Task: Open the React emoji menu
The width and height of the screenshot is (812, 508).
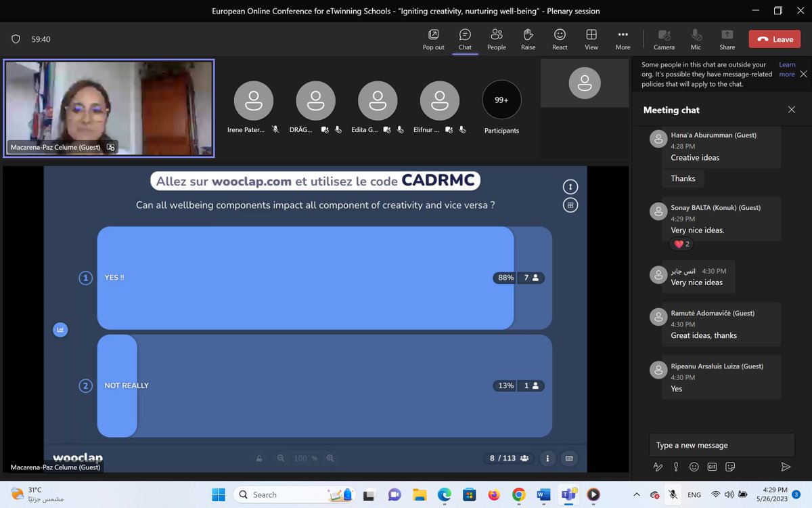Action: (x=560, y=39)
